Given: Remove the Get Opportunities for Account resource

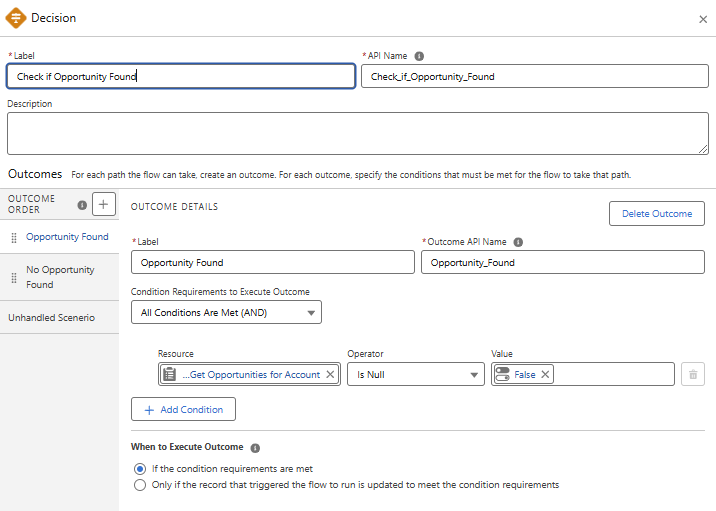Looking at the screenshot, I should pos(330,375).
